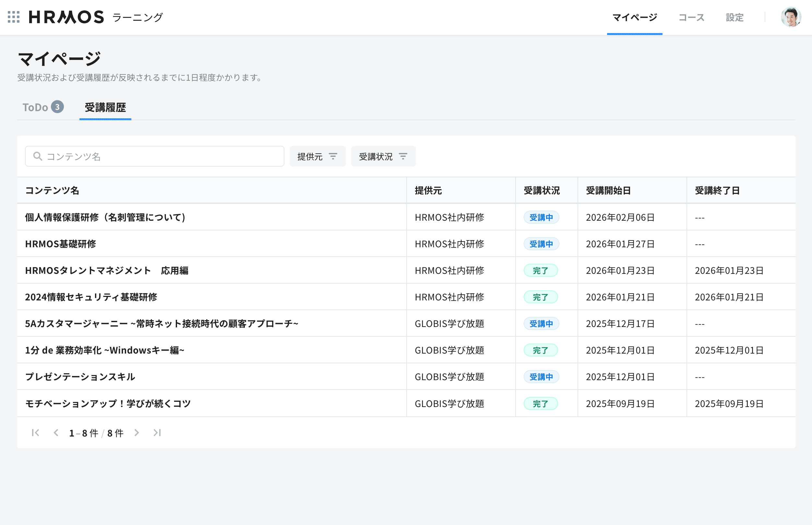Advance to the next page arrow

point(137,432)
